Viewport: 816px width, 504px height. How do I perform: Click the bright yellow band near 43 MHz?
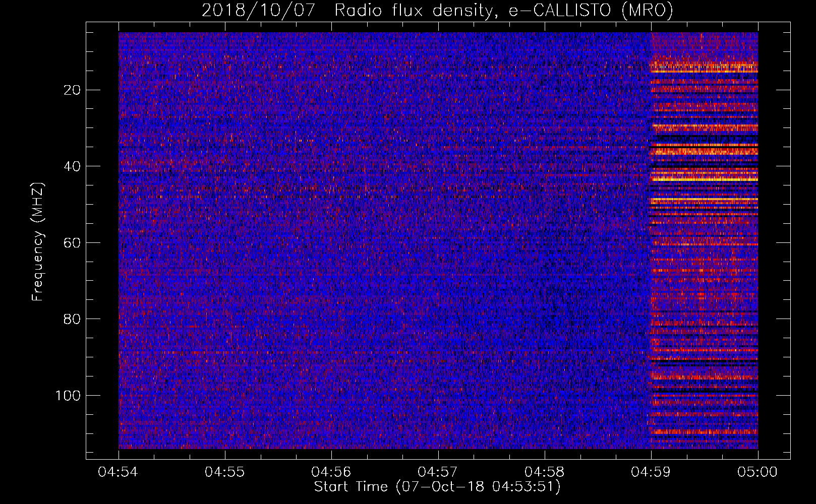(x=705, y=178)
